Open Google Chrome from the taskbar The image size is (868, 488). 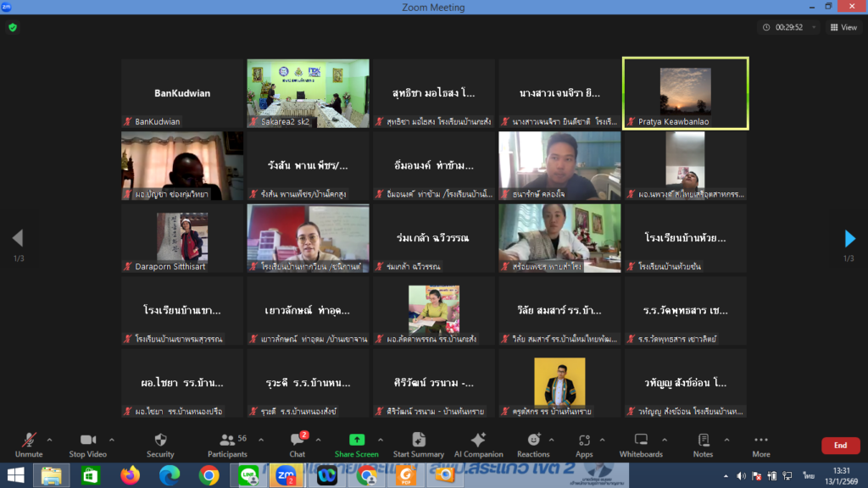(209, 475)
